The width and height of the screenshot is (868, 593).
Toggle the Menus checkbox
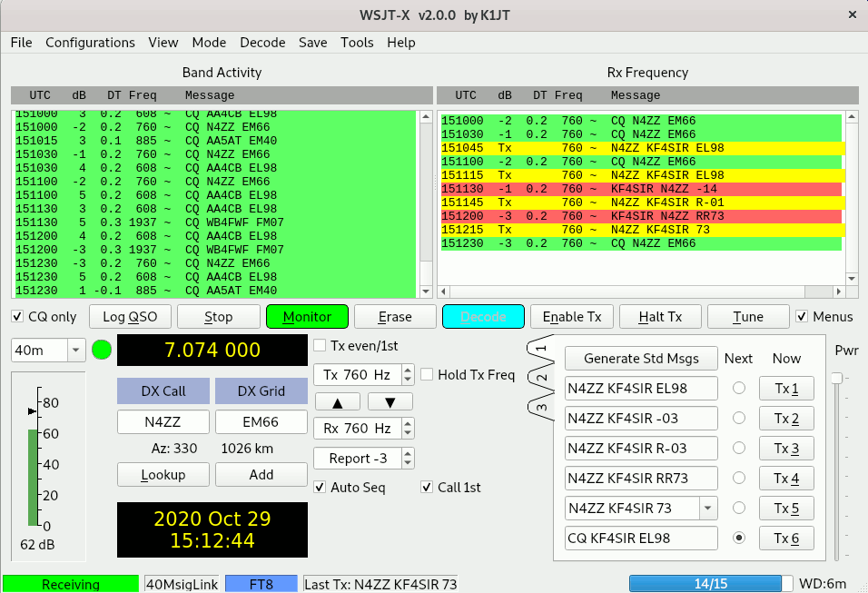pyautogui.click(x=802, y=317)
